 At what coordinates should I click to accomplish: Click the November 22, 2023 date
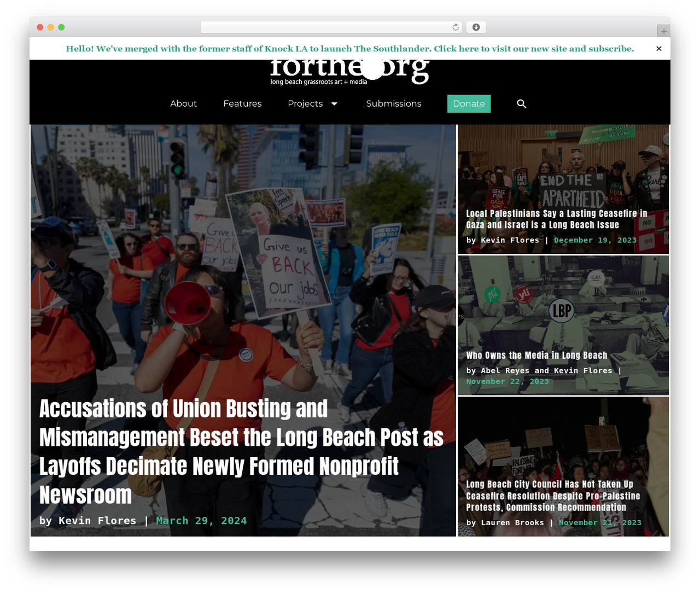pos(507,381)
